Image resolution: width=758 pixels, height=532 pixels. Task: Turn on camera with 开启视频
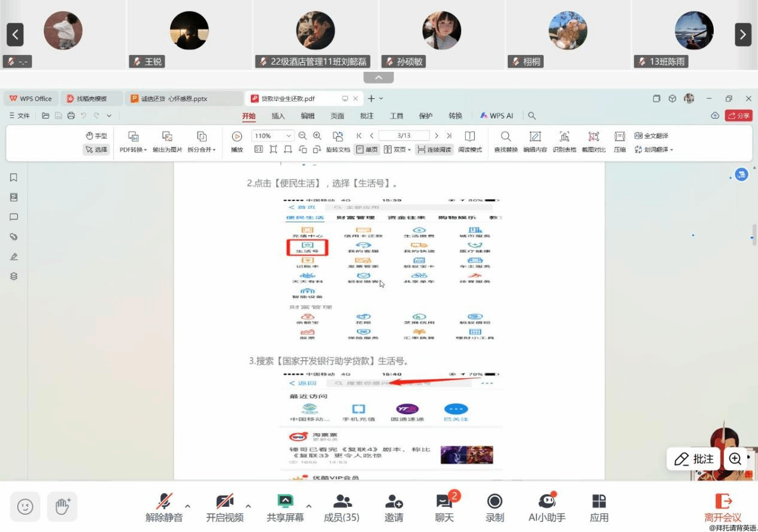(x=225, y=506)
